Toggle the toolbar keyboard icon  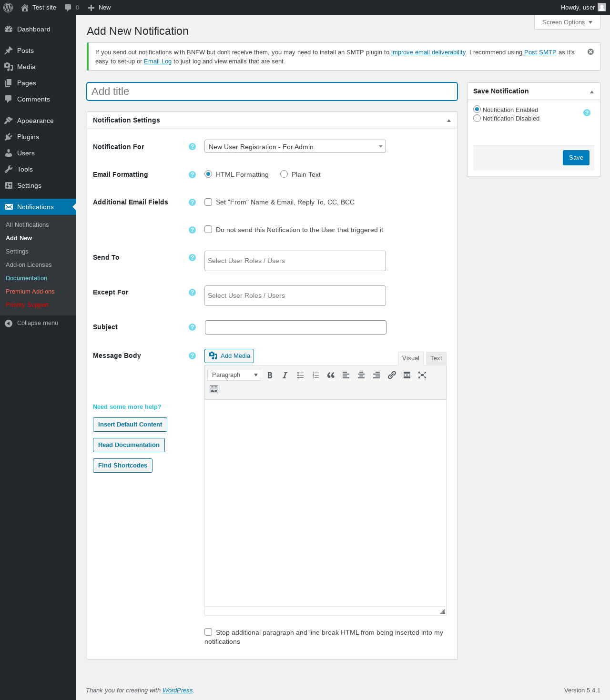214,390
